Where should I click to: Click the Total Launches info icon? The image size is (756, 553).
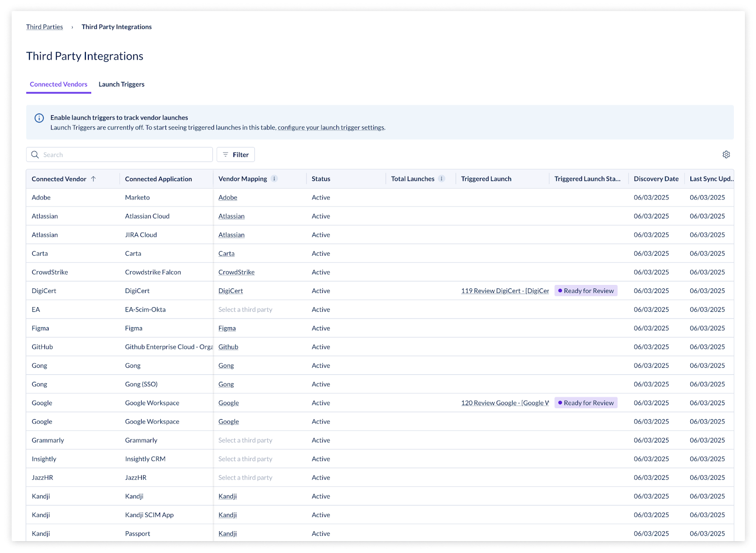click(441, 179)
